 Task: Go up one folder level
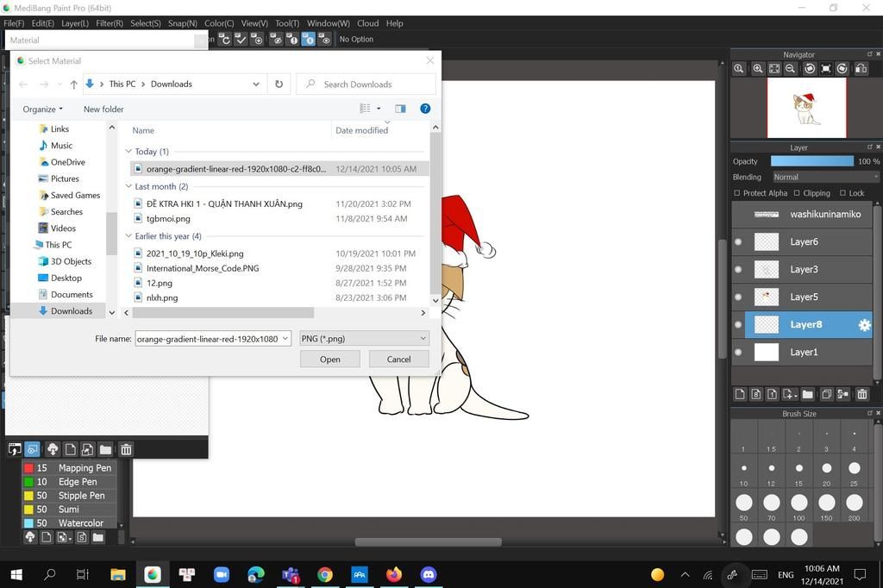(x=74, y=84)
